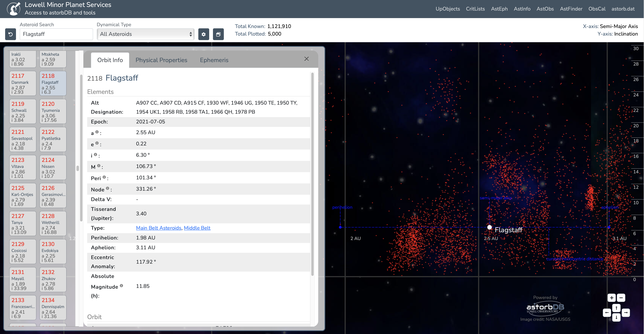This screenshot has width=644, height=334.
Task: Click info icon beside Node element
Action: (108, 188)
